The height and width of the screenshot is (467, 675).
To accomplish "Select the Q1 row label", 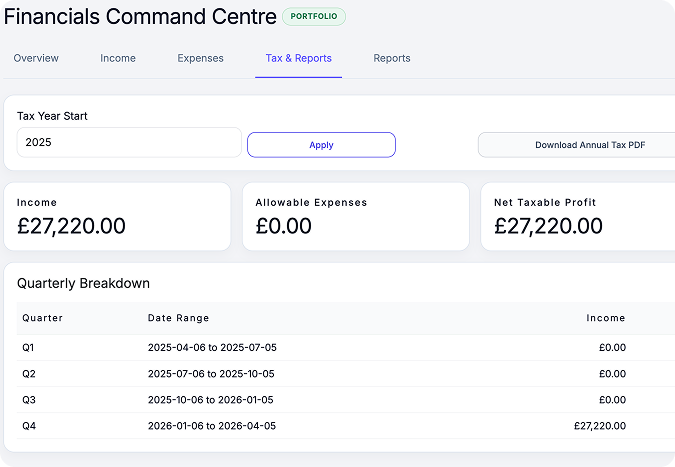I will [28, 348].
